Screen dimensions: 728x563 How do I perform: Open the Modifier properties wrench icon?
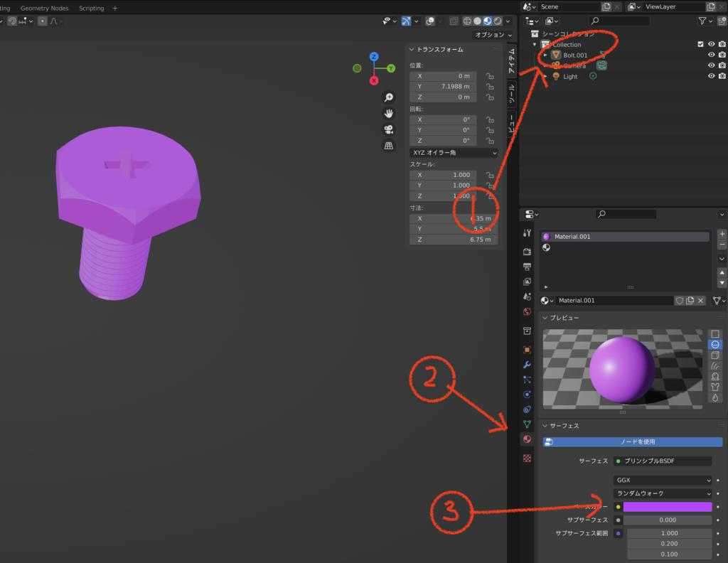[x=527, y=365]
